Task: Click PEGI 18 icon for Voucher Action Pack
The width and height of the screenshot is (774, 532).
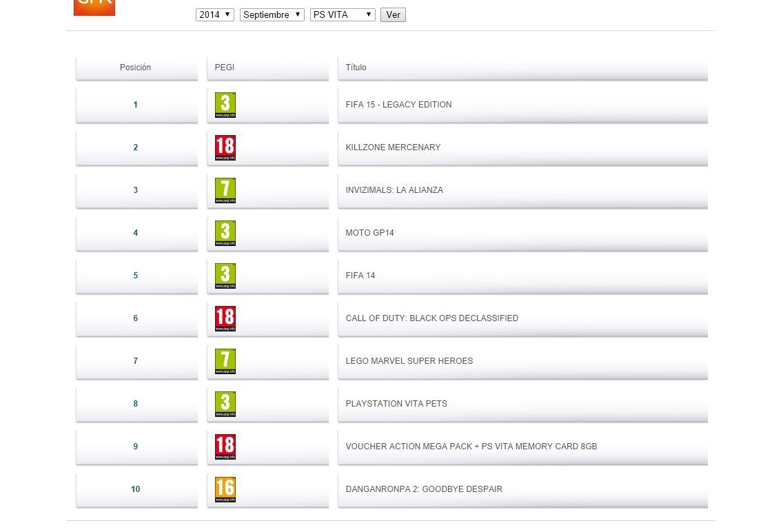Action: 225,447
